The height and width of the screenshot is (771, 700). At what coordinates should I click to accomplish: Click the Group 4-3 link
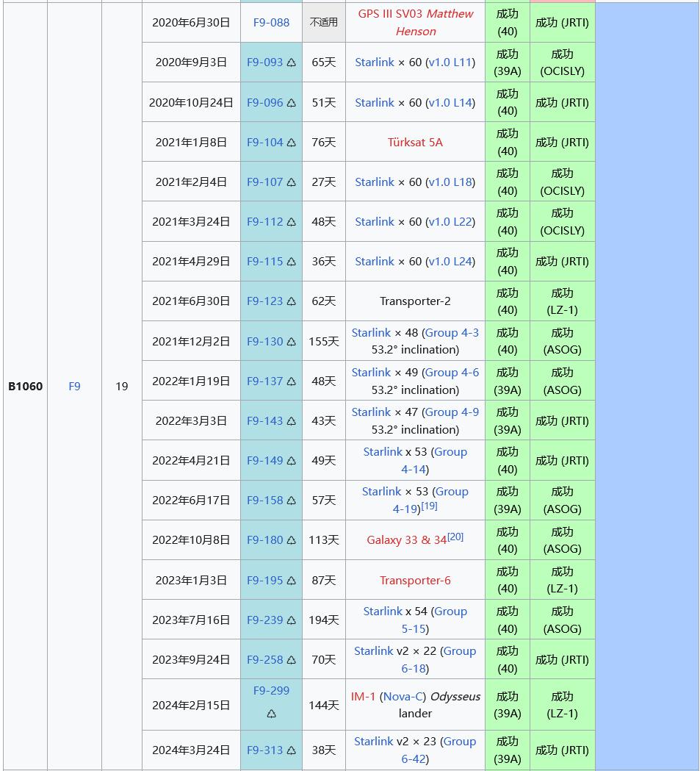coord(452,333)
